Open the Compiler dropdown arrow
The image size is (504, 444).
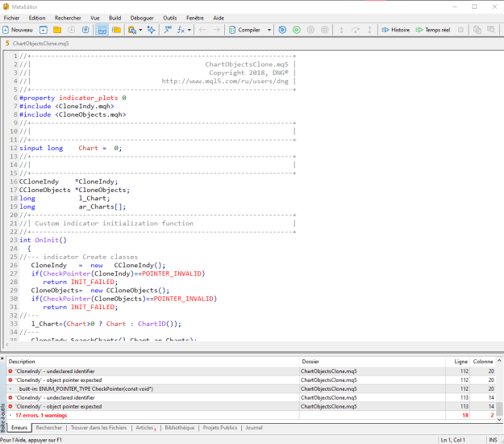click(269, 30)
